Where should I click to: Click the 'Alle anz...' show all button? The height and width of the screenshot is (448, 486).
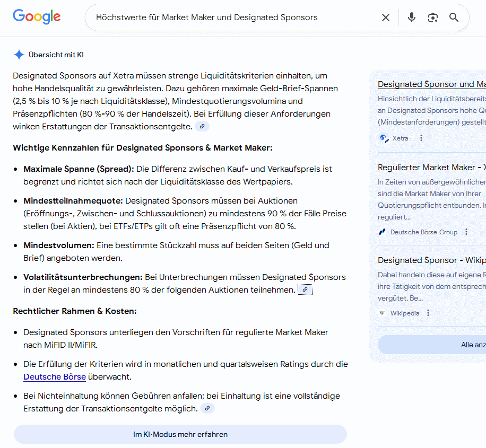click(432, 345)
